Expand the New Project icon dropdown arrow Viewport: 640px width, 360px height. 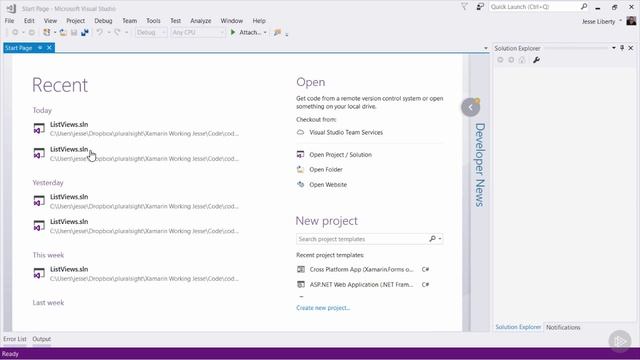tap(55, 32)
